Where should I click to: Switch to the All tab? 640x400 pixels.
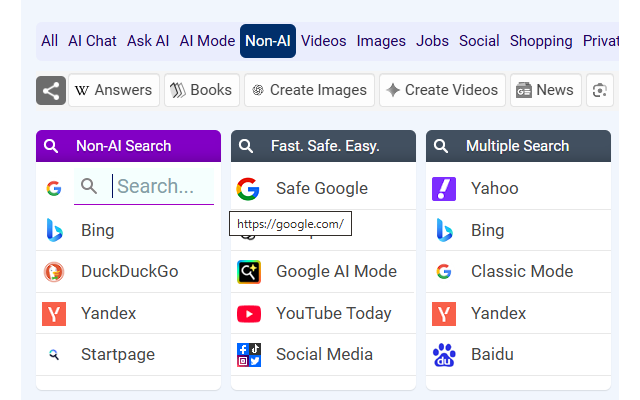pyautogui.click(x=49, y=41)
